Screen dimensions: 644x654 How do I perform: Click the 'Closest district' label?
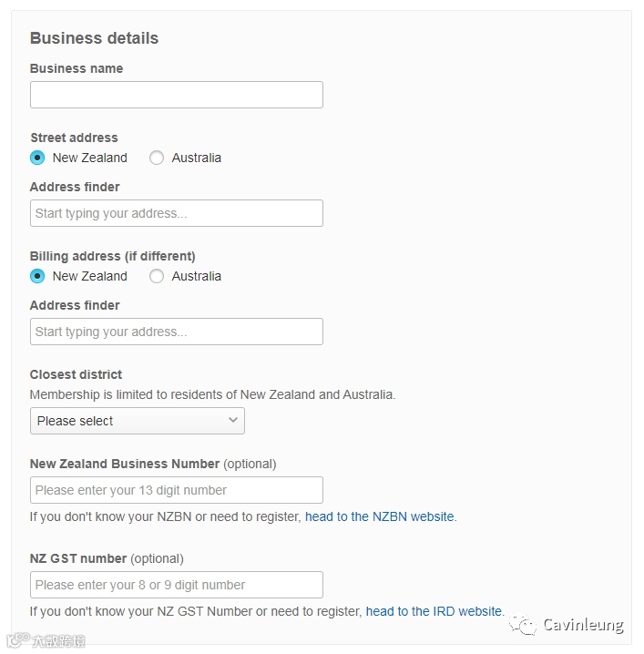76,374
